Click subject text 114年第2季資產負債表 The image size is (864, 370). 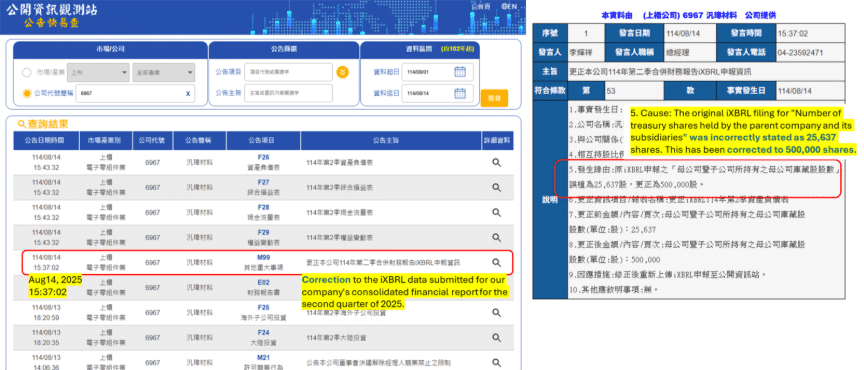point(338,163)
